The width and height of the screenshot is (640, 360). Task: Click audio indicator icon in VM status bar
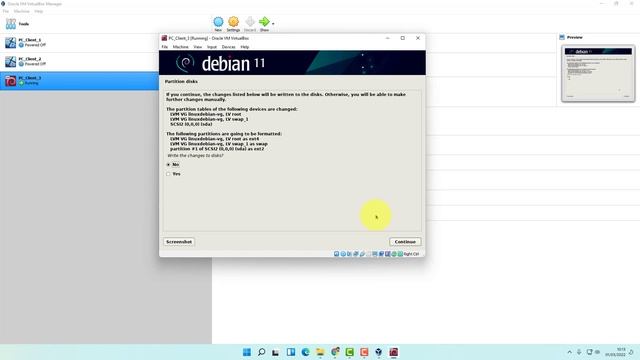349,254
